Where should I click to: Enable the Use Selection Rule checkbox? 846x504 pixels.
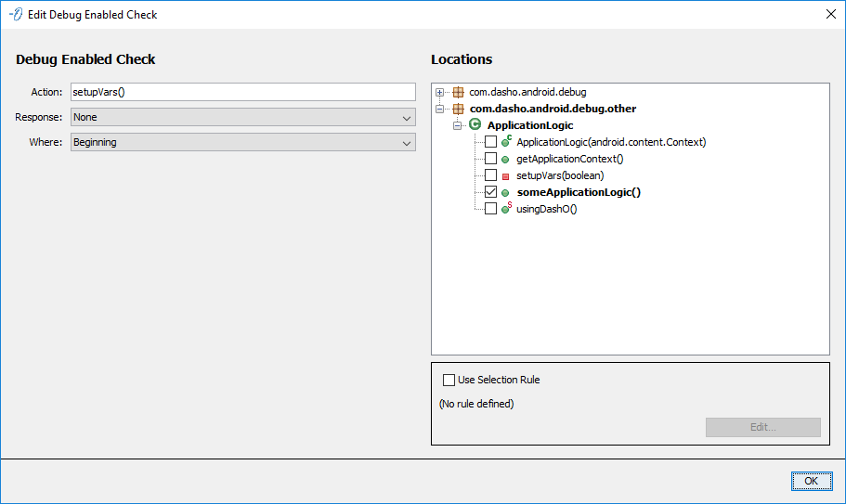tap(449, 380)
